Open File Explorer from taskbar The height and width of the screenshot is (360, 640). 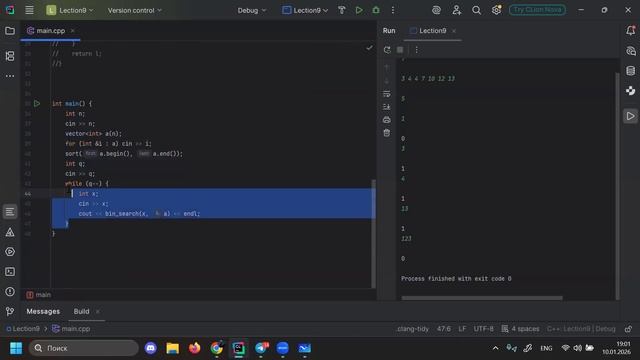click(x=173, y=348)
